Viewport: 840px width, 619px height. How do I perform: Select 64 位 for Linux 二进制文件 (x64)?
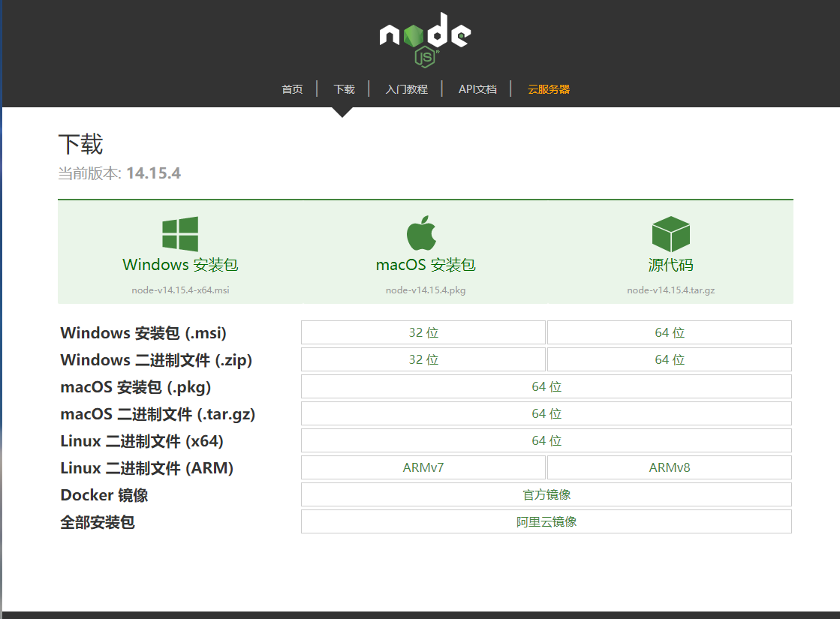(x=546, y=440)
